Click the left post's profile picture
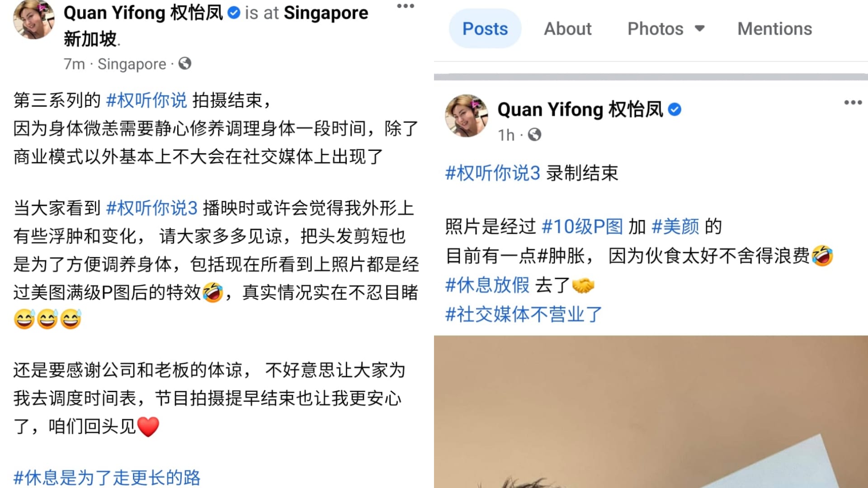The width and height of the screenshot is (868, 488). 34,19
